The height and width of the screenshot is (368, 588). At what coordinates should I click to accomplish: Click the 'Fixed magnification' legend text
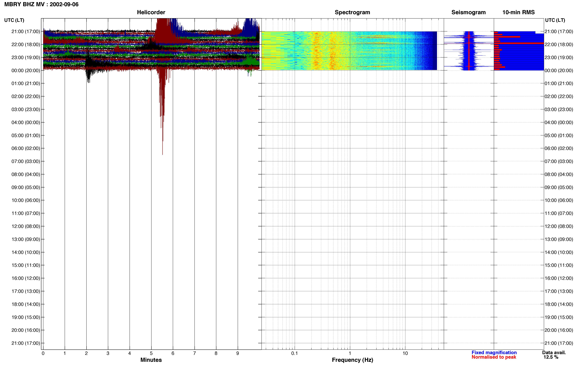494,352
